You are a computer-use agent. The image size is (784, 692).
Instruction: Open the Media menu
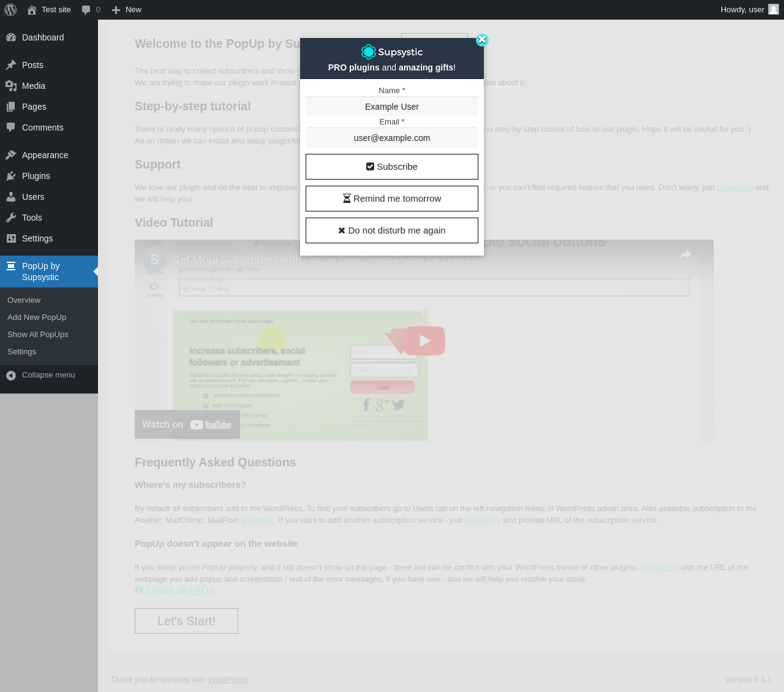(49, 86)
